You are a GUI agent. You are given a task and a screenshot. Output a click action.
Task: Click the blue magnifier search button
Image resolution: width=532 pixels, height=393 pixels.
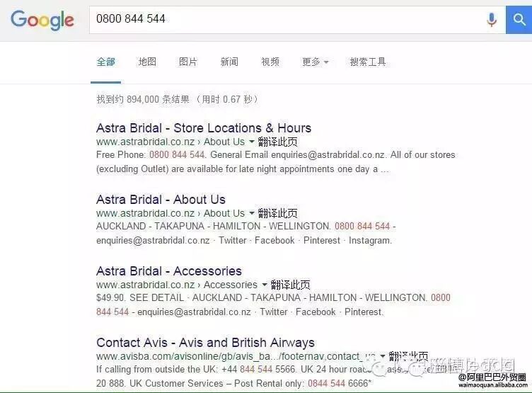[519, 20]
